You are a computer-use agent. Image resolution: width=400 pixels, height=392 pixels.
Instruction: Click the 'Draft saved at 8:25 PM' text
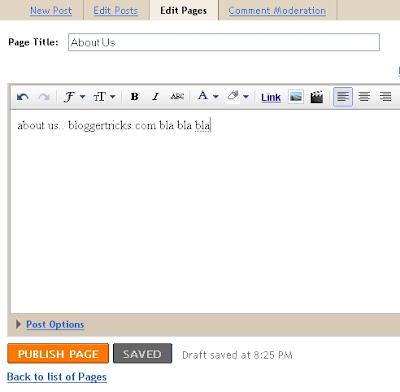click(x=237, y=355)
